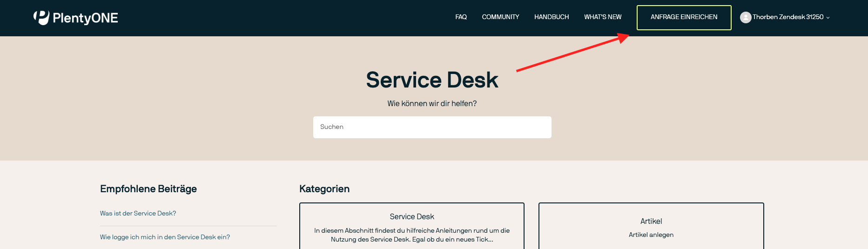Open the FAQ navigation item
The height and width of the screenshot is (249, 868).
click(x=461, y=17)
